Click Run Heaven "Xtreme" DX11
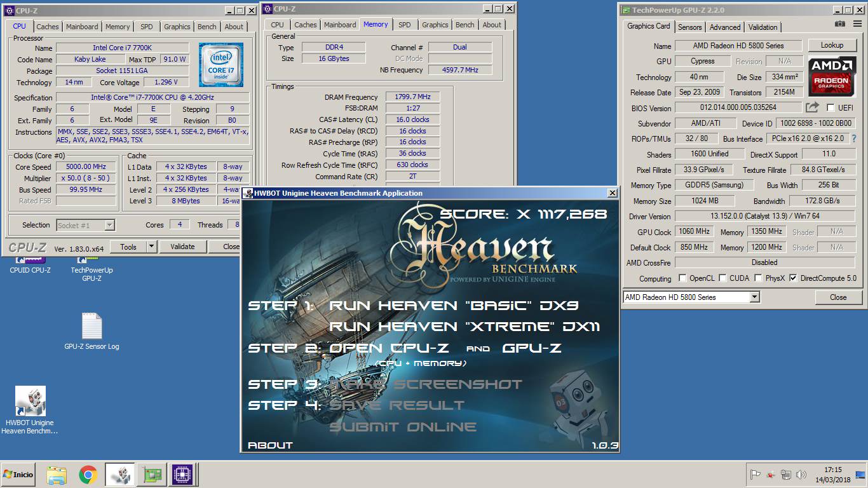868x488 pixels. click(x=465, y=327)
